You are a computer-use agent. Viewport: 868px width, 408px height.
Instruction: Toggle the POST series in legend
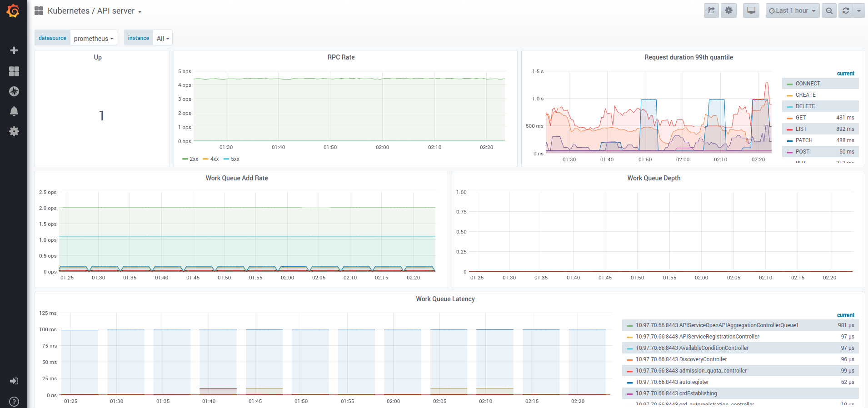pos(802,152)
